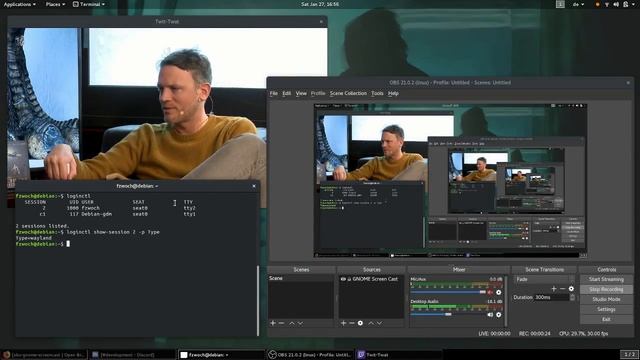The image size is (640, 360).
Task: Open the File menu in OBS
Action: [273, 93]
